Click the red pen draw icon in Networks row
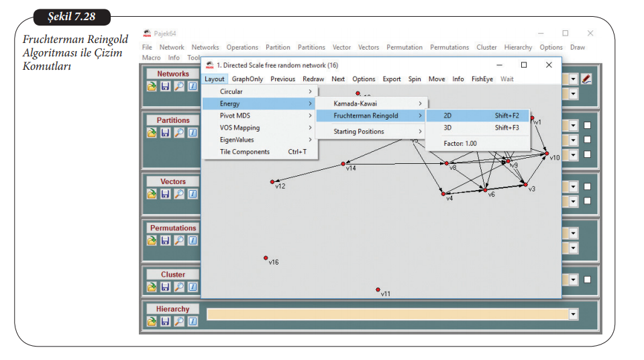Viewport: 644px width, 360px height. (587, 79)
